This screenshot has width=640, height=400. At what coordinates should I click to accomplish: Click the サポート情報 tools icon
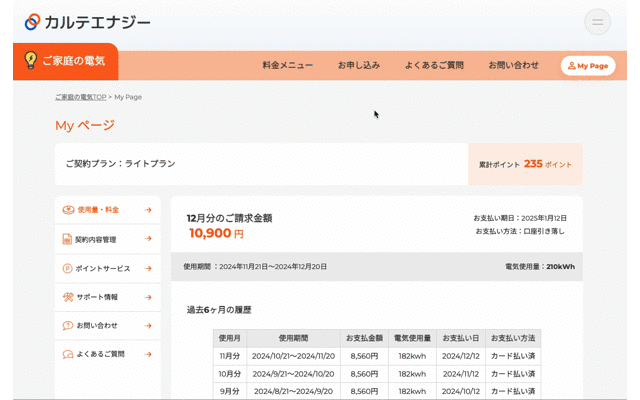click(x=68, y=297)
